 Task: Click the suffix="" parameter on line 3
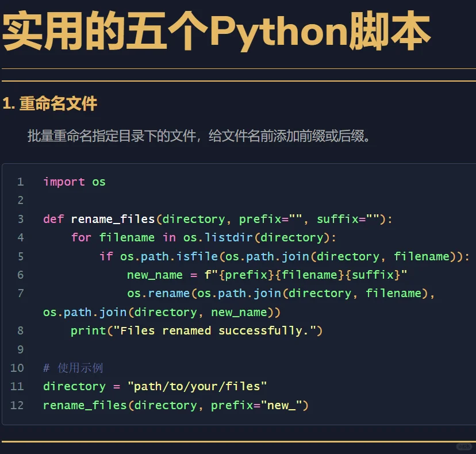pos(345,219)
